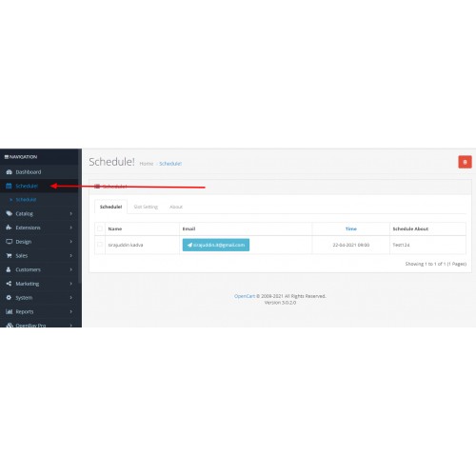The image size is (476, 476).
Task: Switch to the Slot Setting tab
Action: [146, 207]
